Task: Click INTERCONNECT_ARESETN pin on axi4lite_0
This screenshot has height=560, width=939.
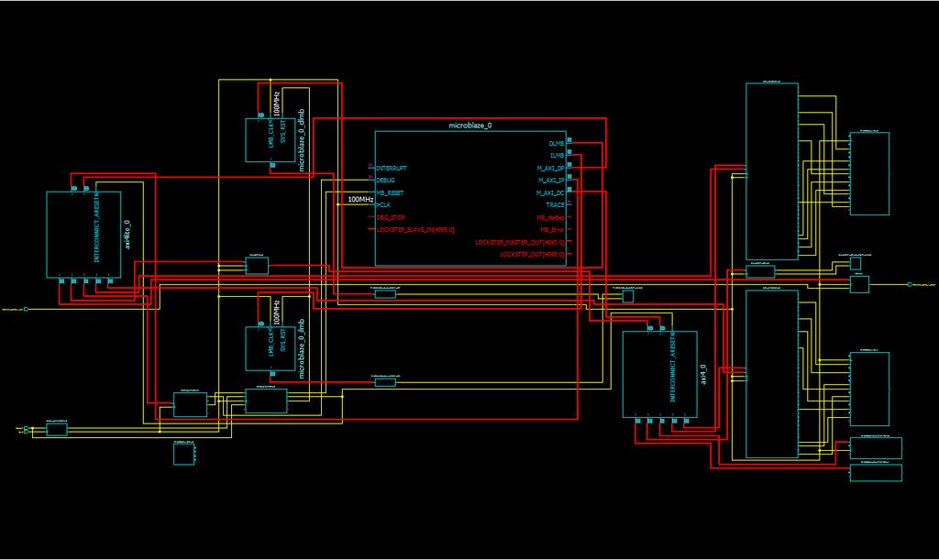Action: click(x=97, y=228)
